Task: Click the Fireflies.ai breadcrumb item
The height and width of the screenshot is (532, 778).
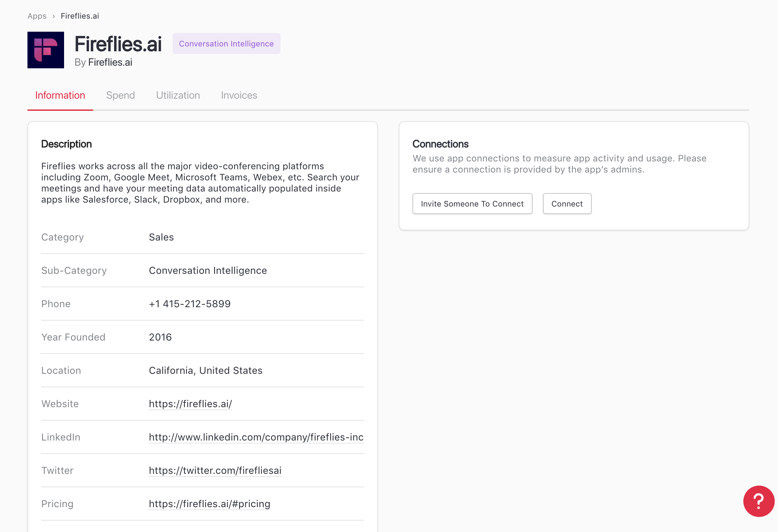Action: [x=80, y=16]
